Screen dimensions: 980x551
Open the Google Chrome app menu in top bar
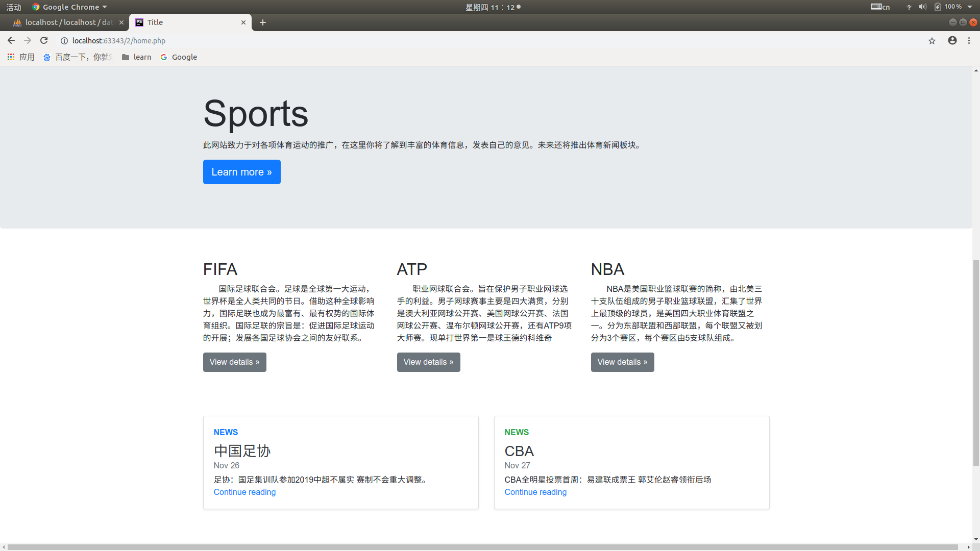(x=69, y=7)
